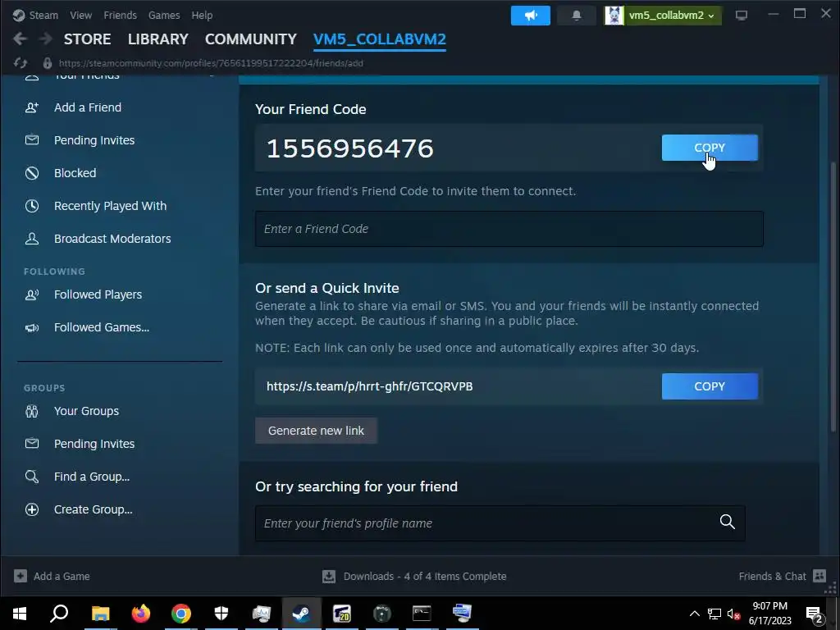Open the Windows Start menu
The image size is (840, 630).
(20, 614)
